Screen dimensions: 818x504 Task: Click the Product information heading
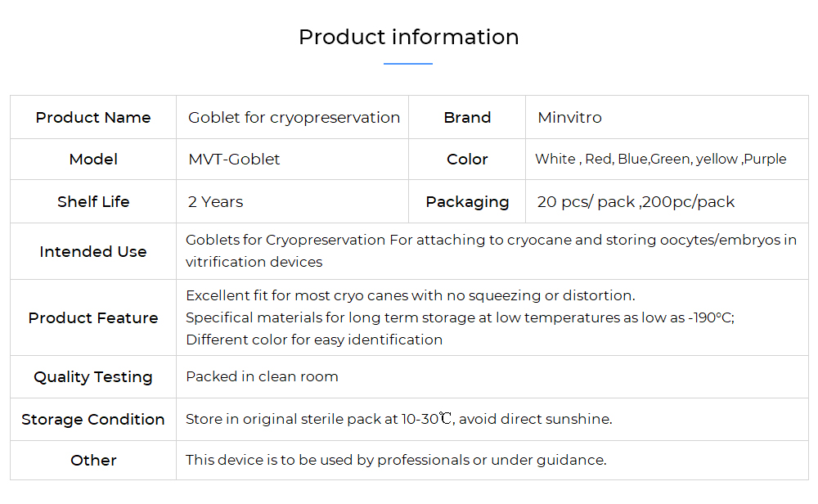tap(408, 37)
